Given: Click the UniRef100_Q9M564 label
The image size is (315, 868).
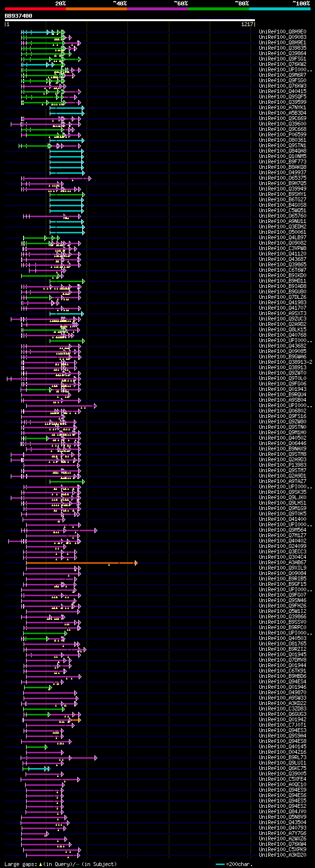Looking at the screenshot, I should coord(283,530).
